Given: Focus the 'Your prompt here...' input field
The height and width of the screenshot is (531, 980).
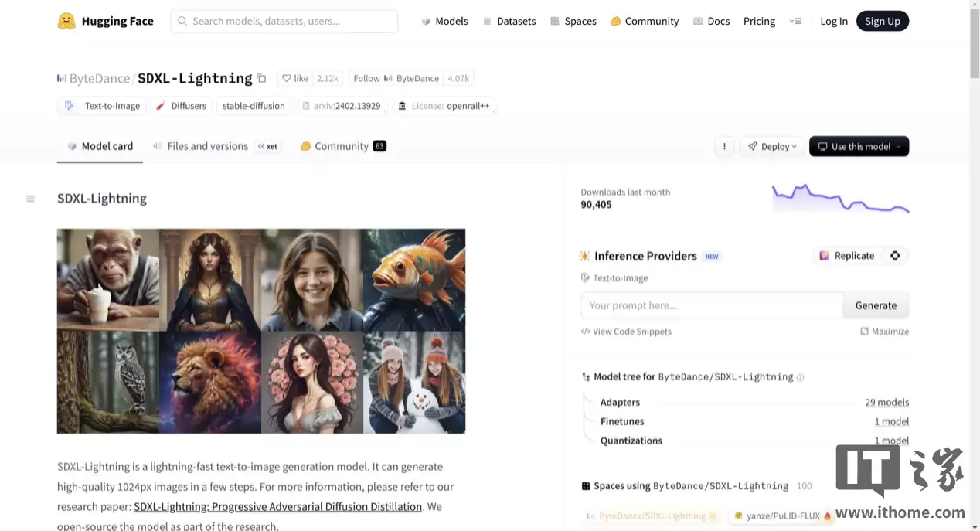Looking at the screenshot, I should pyautogui.click(x=711, y=305).
